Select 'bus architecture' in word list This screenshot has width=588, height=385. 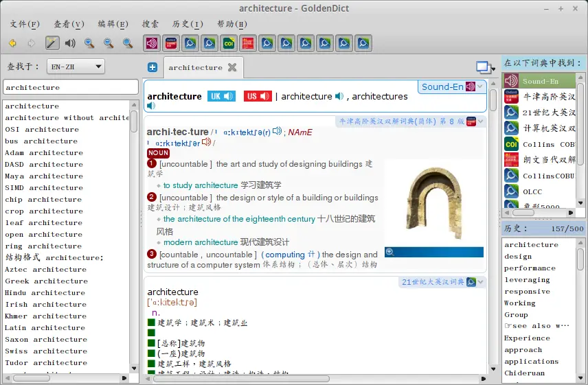[x=41, y=141]
